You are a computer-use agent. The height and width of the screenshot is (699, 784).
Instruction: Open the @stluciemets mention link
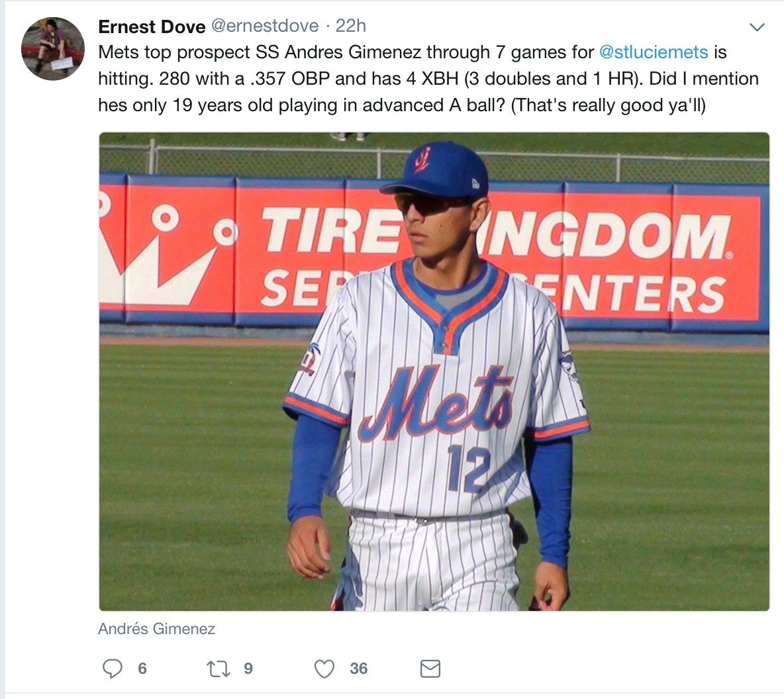point(653,52)
